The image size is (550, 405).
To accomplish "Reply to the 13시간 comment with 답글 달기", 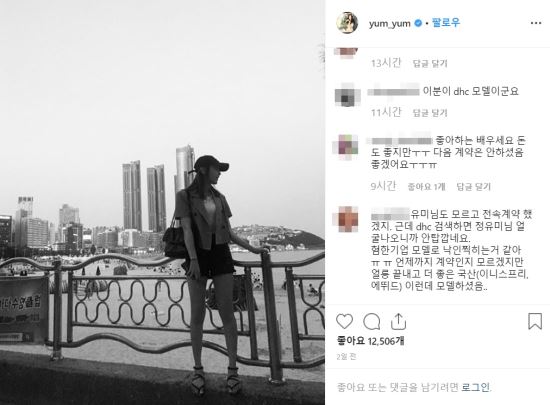I will [430, 63].
